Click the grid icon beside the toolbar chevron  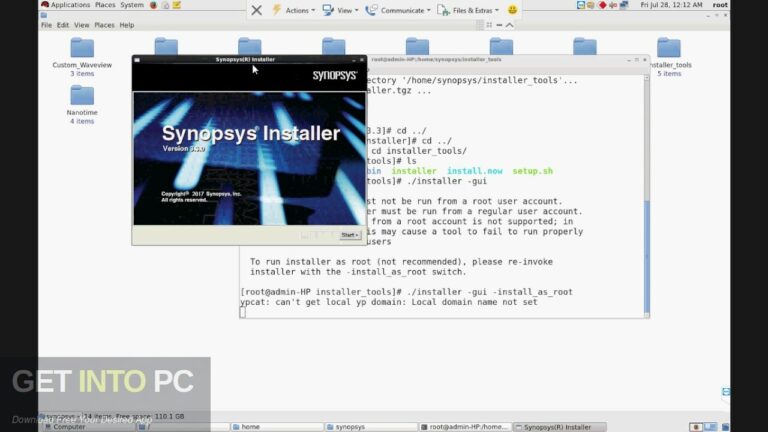[x=489, y=25]
